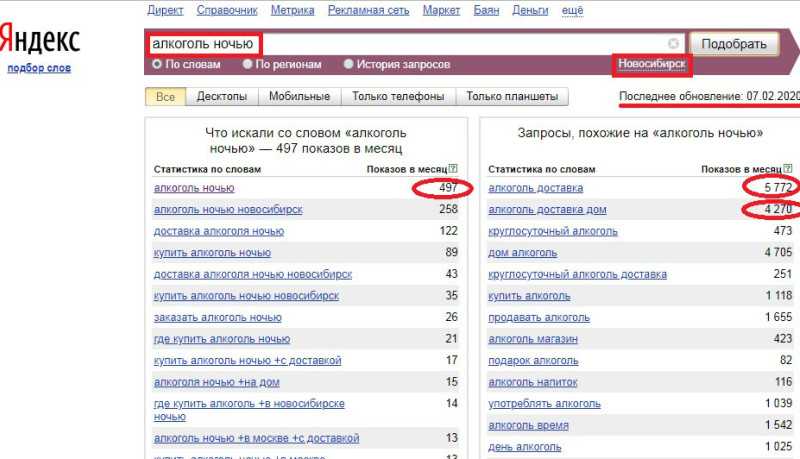This screenshot has width=800, height=459.
Task: Open the Деньги link
Action: [x=530, y=10]
